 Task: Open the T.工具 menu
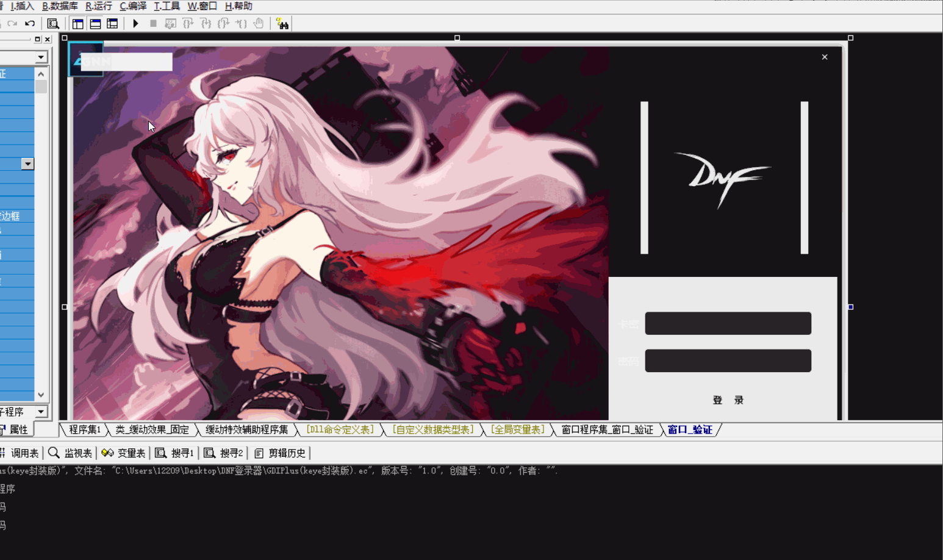pos(167,6)
